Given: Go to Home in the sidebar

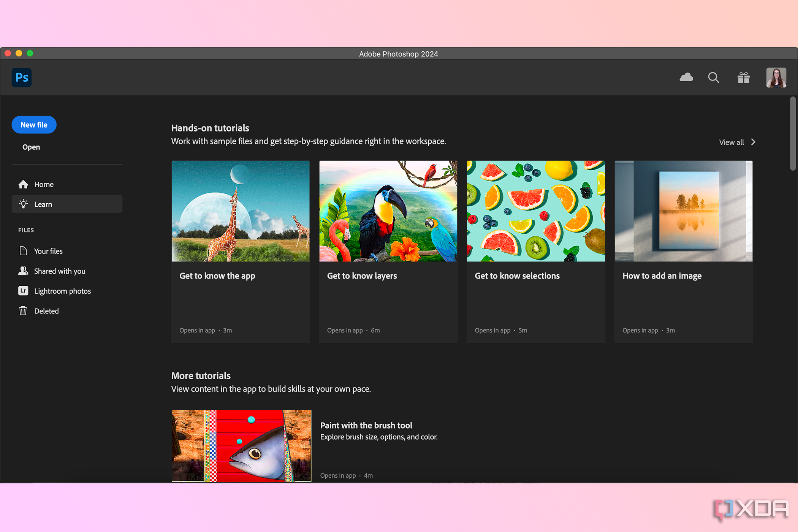Looking at the screenshot, I should click(67, 184).
